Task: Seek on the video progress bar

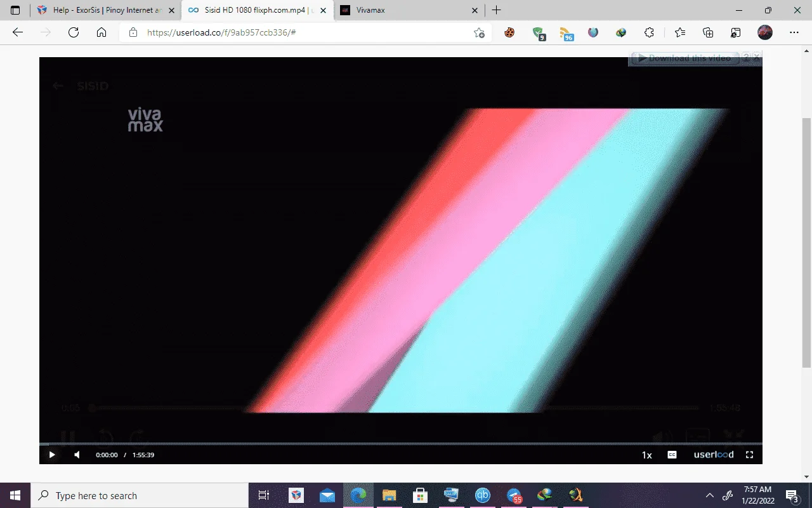Action: tap(401, 444)
